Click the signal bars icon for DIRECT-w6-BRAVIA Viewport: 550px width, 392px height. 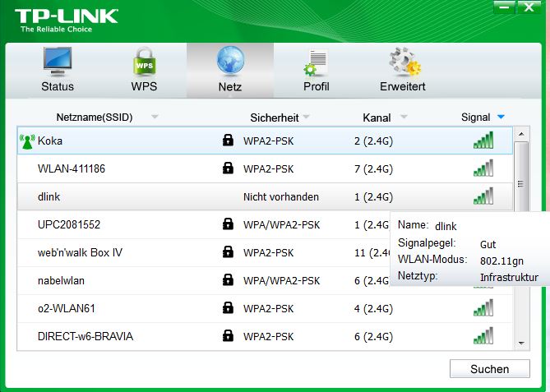tap(483, 335)
